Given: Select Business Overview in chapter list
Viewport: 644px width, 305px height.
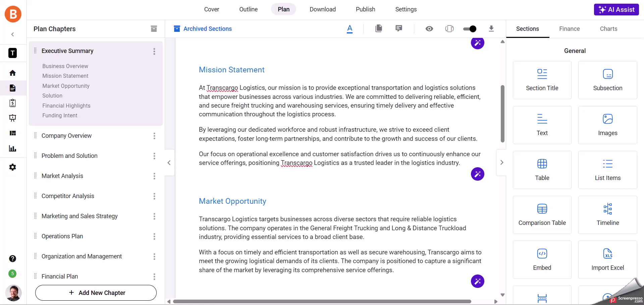Looking at the screenshot, I should (65, 66).
